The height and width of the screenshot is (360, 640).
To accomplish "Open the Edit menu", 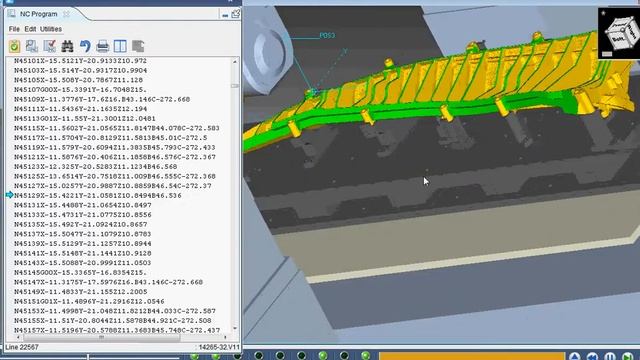I will point(30,29).
